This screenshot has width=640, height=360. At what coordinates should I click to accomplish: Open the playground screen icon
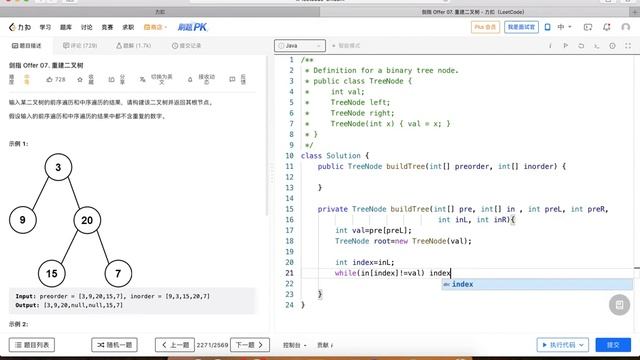(588, 27)
